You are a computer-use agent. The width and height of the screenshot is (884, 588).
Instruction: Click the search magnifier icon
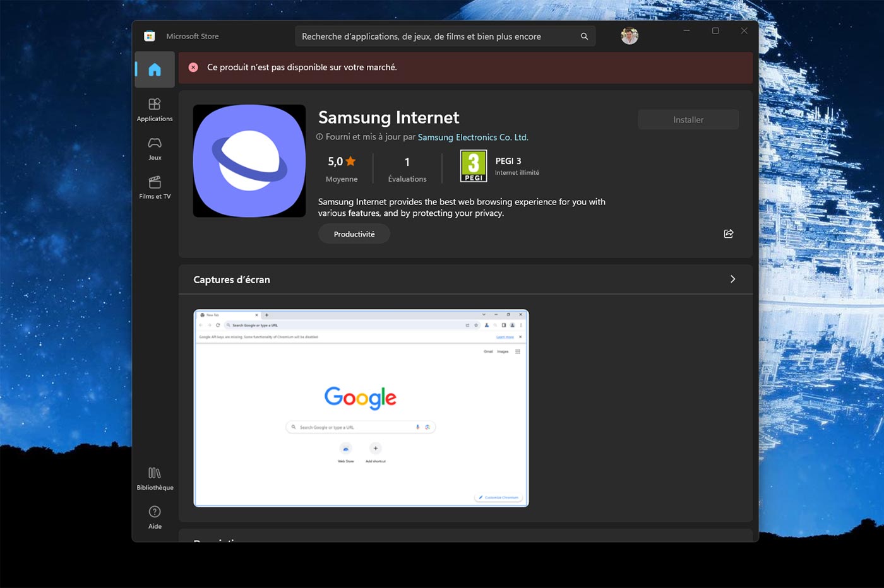click(584, 37)
